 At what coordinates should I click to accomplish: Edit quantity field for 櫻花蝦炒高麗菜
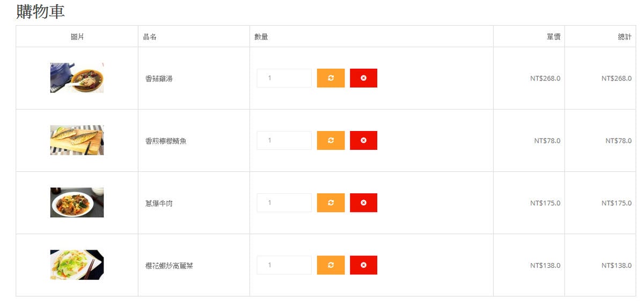coord(284,265)
